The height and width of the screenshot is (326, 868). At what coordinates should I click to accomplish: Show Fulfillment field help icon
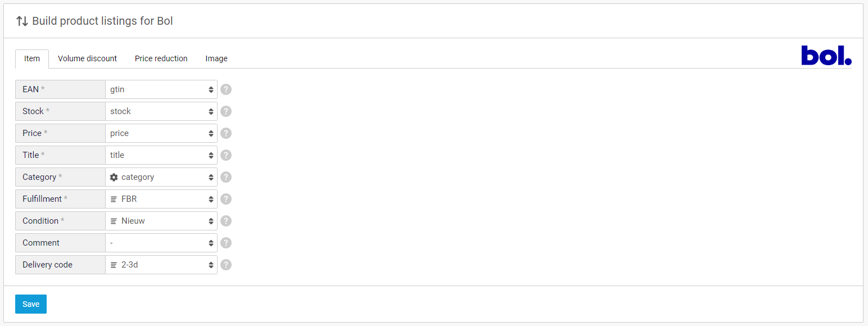pyautogui.click(x=226, y=199)
